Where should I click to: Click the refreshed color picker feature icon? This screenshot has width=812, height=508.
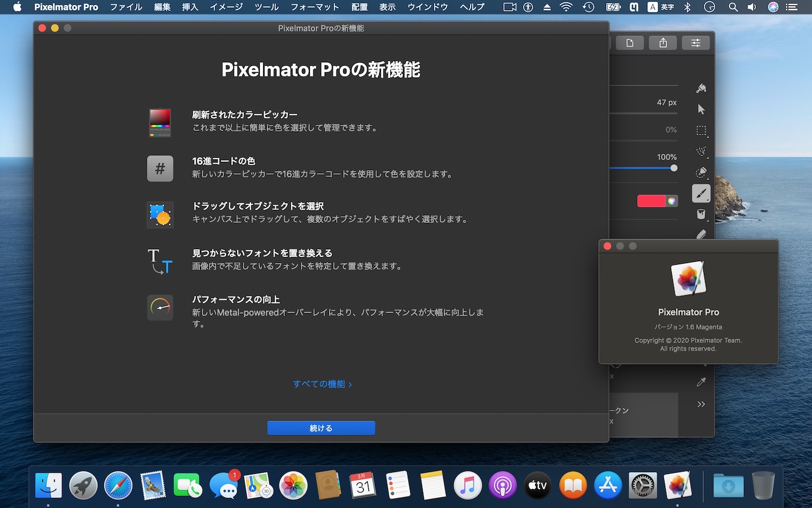coord(160,123)
